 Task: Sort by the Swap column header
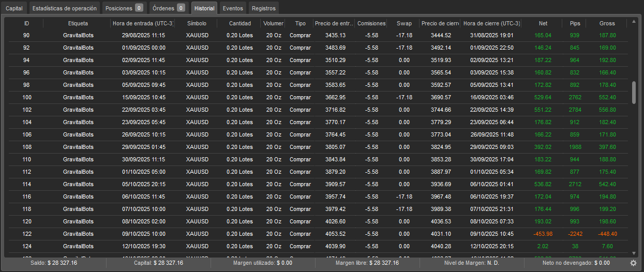(404, 23)
